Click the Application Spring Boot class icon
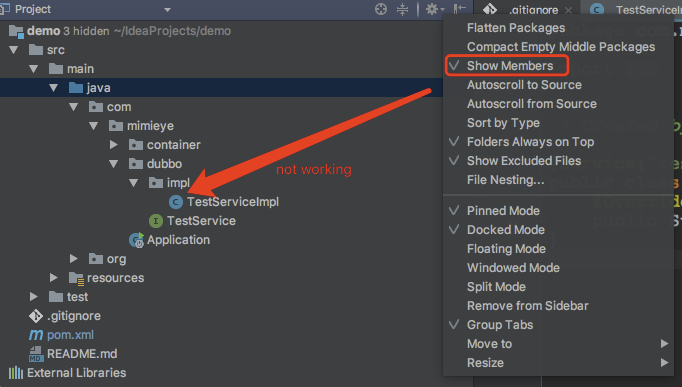 pyautogui.click(x=136, y=240)
